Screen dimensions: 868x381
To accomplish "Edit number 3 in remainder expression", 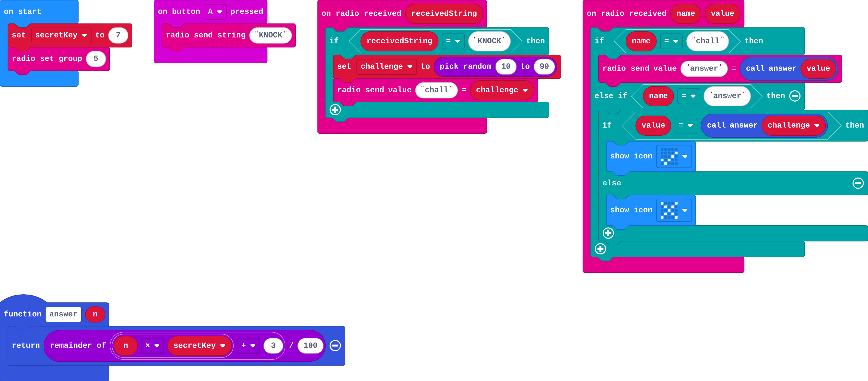I will [x=273, y=345].
